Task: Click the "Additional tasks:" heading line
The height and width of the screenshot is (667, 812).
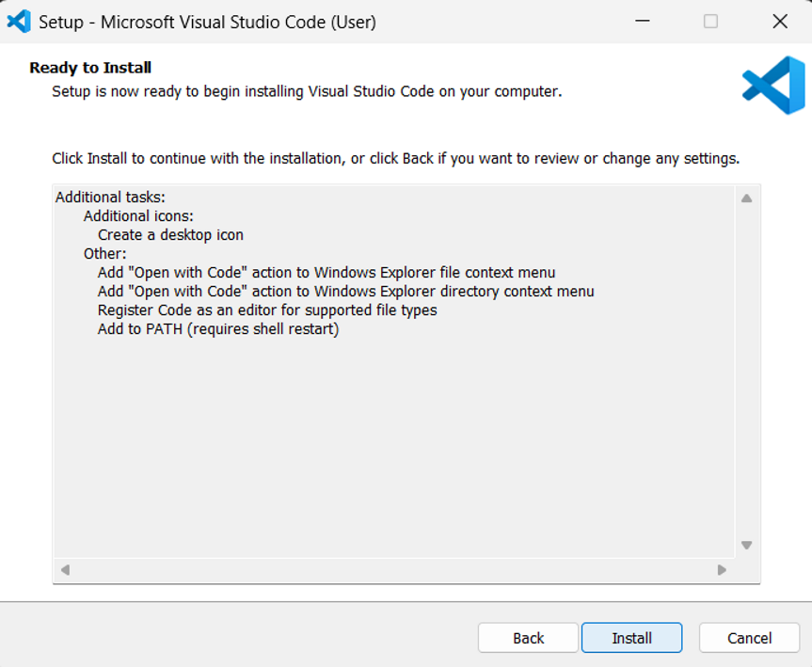Action: point(110,198)
